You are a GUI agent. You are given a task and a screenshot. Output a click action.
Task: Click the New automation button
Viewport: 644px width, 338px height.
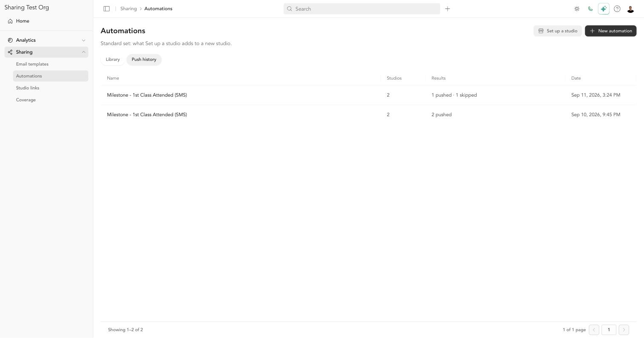coord(610,31)
